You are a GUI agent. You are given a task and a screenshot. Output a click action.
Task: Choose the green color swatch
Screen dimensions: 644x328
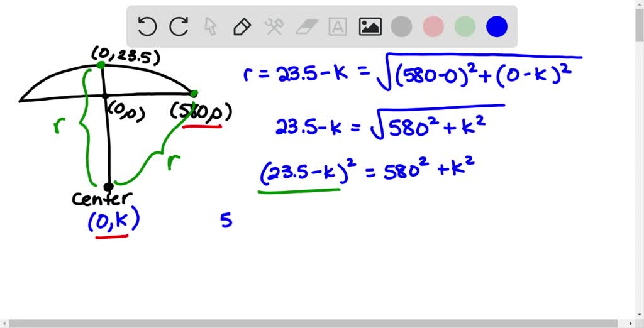465,26
